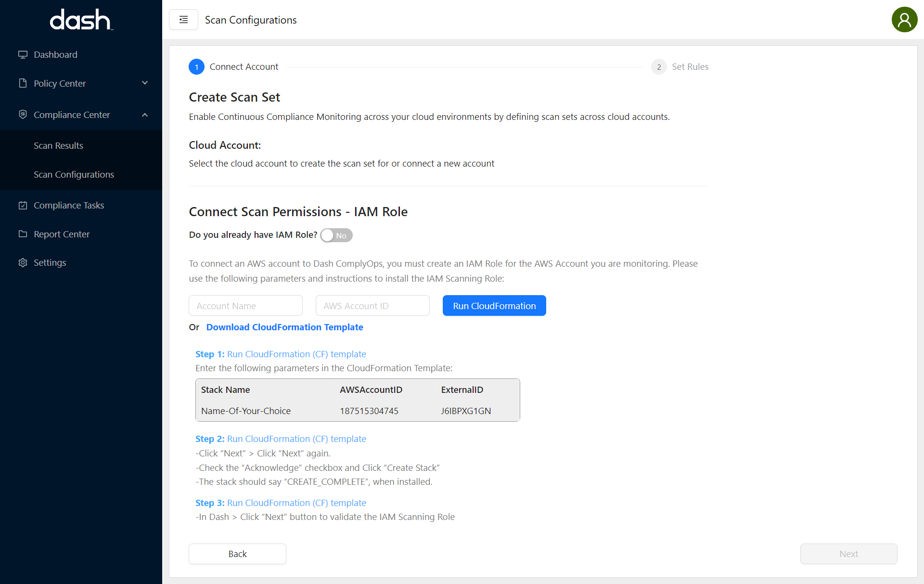924x584 pixels.
Task: Click Download CloudFormation Template link
Action: (x=284, y=327)
